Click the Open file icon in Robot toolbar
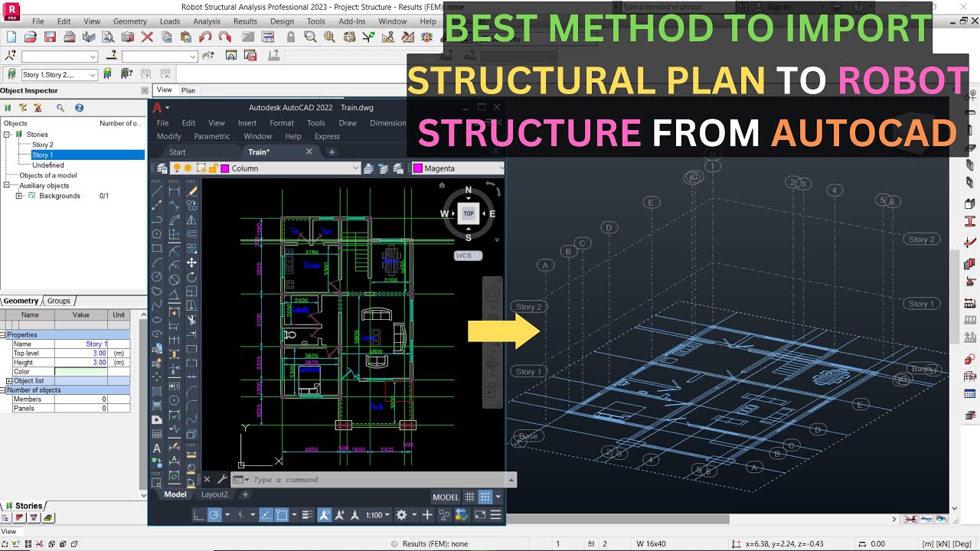980x551 pixels. [31, 37]
